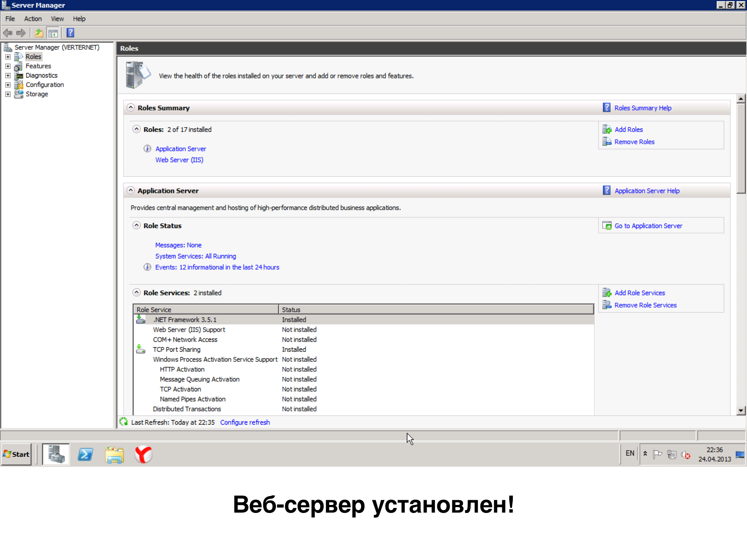Launch PowerShell from the taskbar
Image resolution: width=747 pixels, height=560 pixels.
[85, 454]
